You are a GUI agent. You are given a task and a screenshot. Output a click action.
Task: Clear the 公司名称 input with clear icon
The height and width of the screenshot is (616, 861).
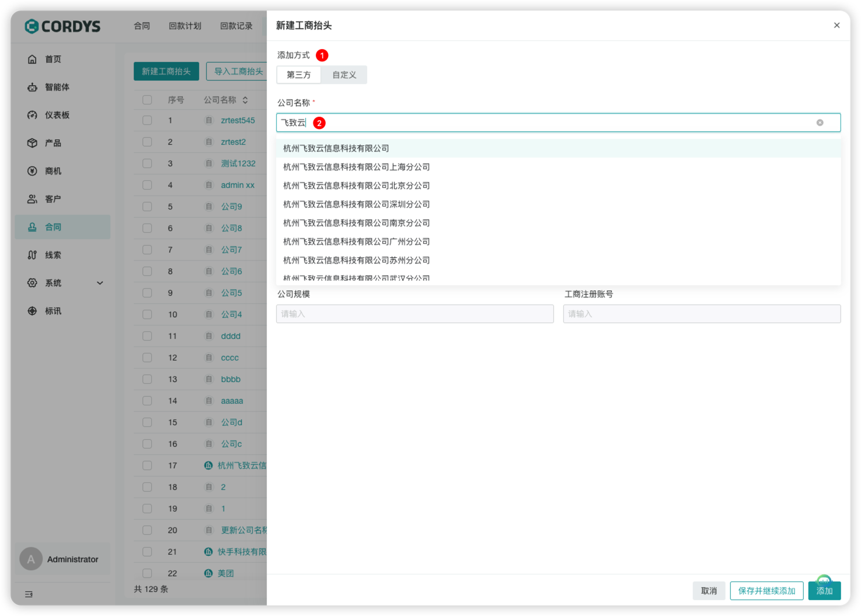pyautogui.click(x=820, y=123)
